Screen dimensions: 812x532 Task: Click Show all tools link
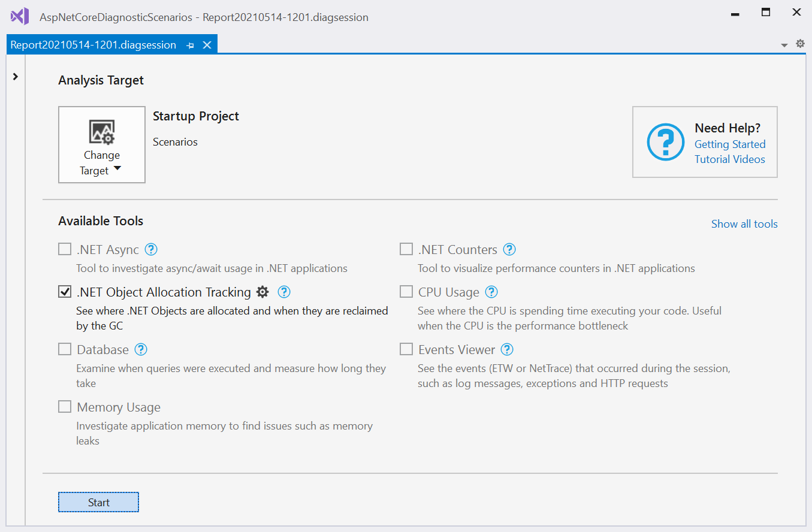tap(744, 224)
